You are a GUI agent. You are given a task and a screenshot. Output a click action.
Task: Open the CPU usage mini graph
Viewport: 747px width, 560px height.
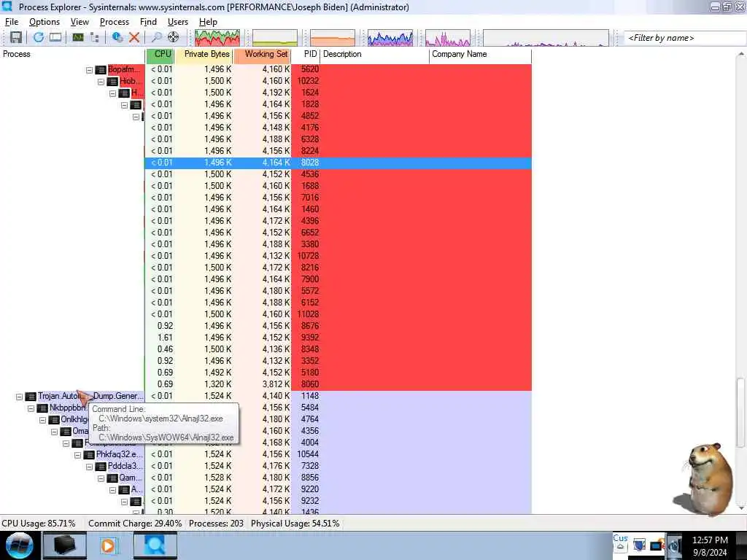click(x=217, y=38)
